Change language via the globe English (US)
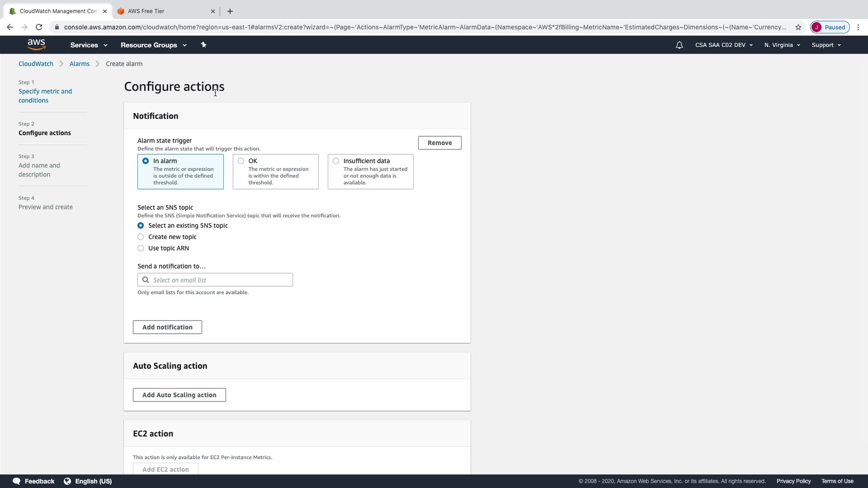Image resolution: width=868 pixels, height=488 pixels. click(88, 481)
